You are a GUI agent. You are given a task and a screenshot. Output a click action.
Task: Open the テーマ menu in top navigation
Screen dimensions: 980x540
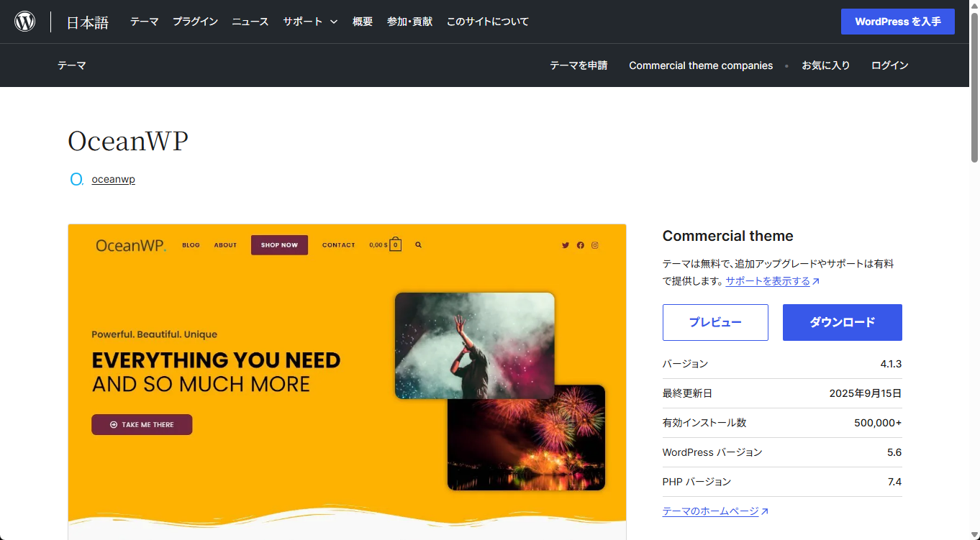click(x=144, y=22)
